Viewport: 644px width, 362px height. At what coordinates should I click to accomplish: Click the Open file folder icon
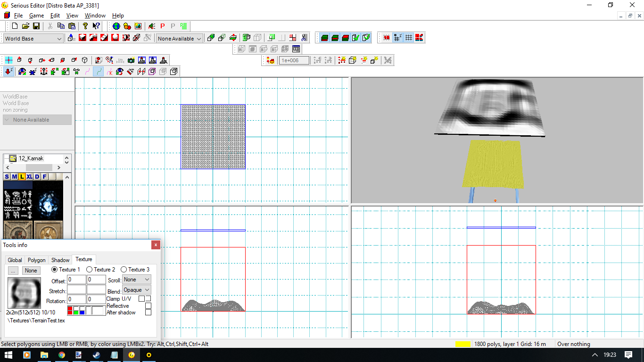pyautogui.click(x=25, y=26)
